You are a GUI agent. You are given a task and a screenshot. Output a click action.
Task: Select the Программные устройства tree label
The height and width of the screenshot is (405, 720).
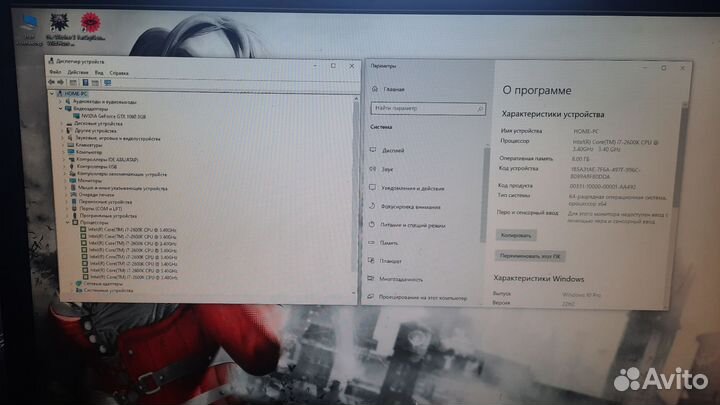click(108, 215)
